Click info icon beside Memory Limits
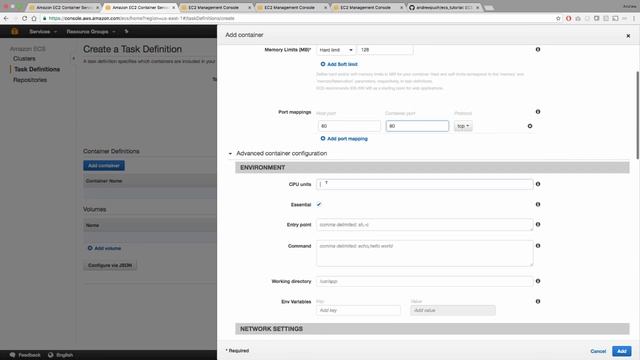 pos(538,49)
